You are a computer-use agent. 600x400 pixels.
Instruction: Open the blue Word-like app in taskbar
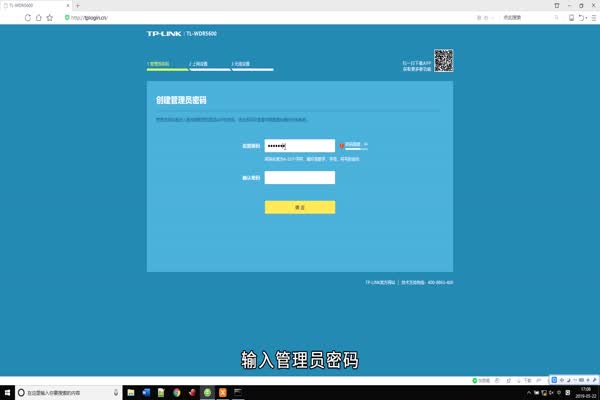coord(146,393)
